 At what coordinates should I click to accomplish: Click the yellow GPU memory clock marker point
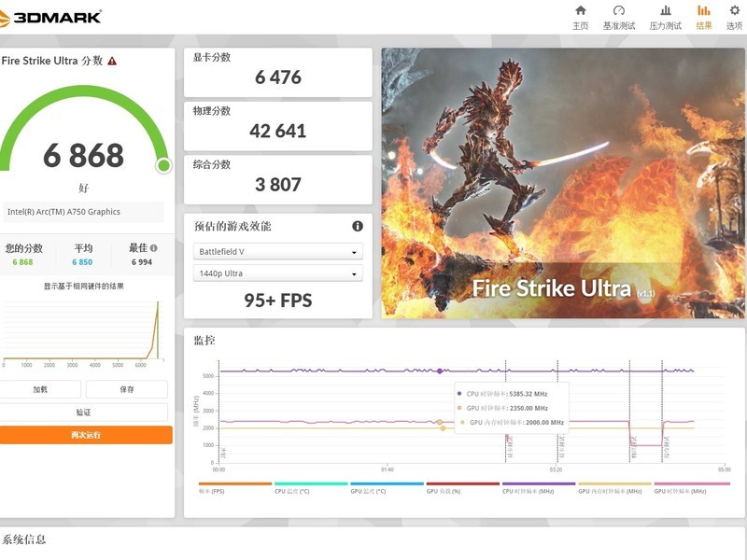[443, 428]
